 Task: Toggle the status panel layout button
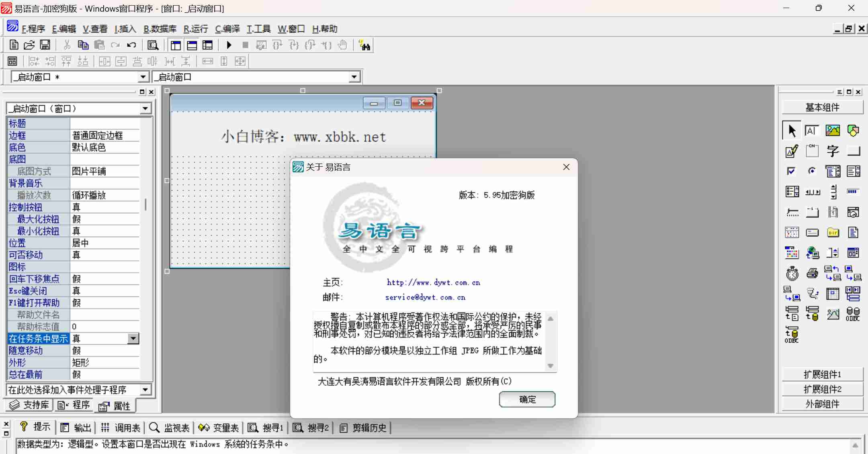(x=192, y=45)
